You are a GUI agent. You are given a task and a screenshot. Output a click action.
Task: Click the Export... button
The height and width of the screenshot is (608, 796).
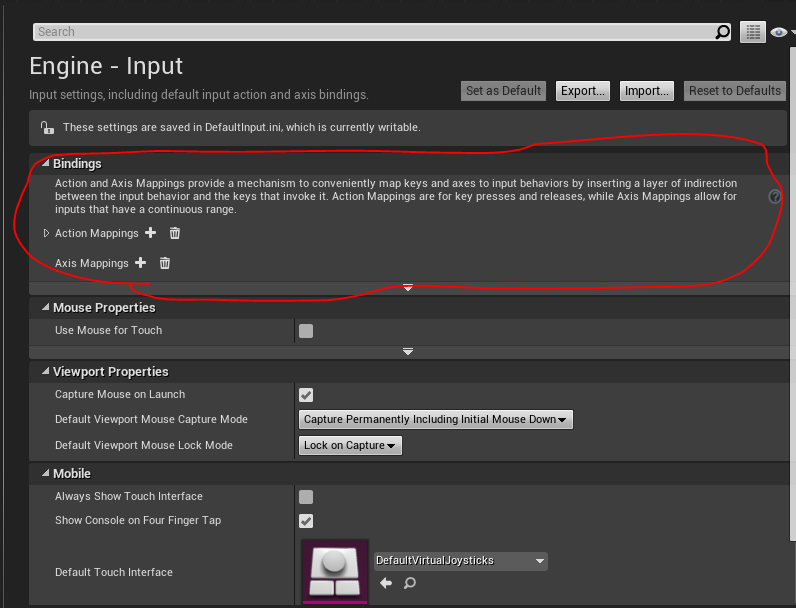583,91
